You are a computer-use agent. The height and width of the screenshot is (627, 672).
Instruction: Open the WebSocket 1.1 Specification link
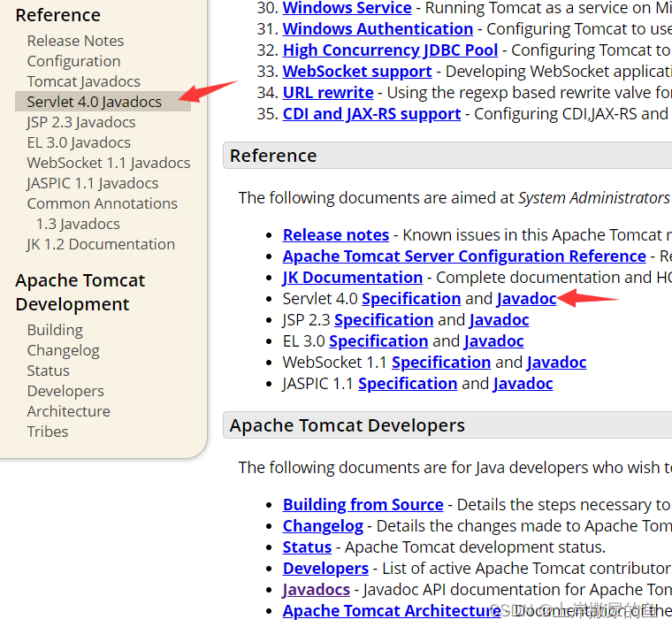(441, 363)
